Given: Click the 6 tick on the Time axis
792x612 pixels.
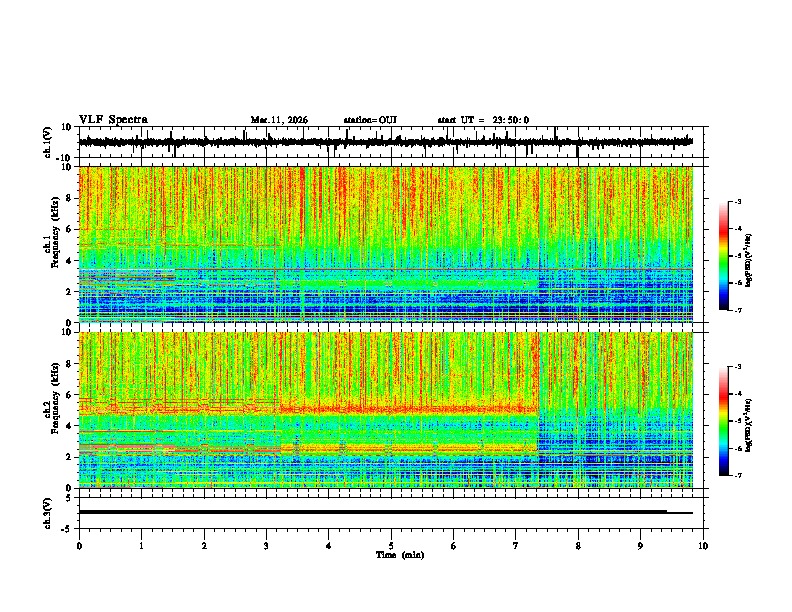Looking at the screenshot, I should (x=454, y=546).
